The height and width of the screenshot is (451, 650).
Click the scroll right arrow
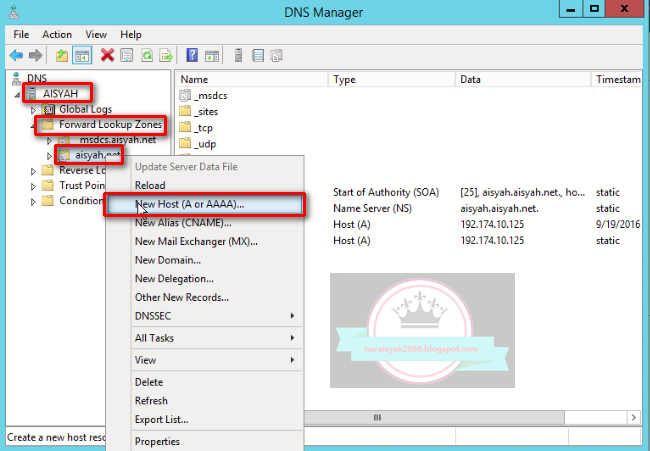[x=633, y=417]
